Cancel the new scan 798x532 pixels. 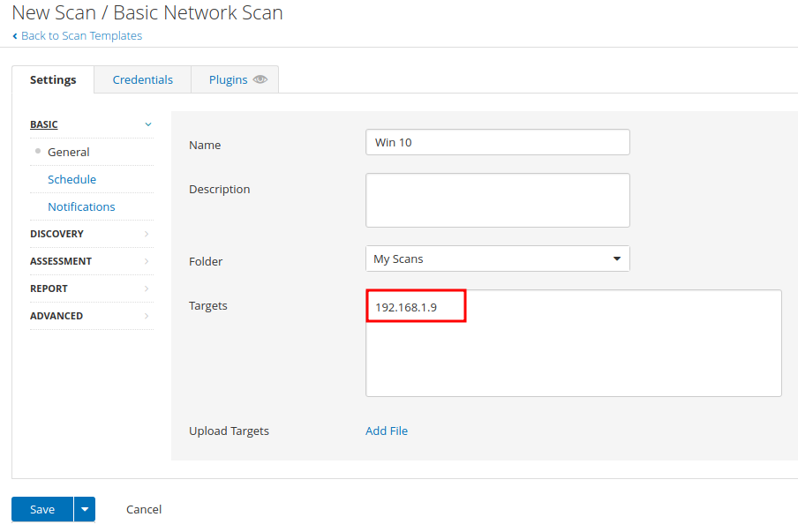pyautogui.click(x=144, y=509)
